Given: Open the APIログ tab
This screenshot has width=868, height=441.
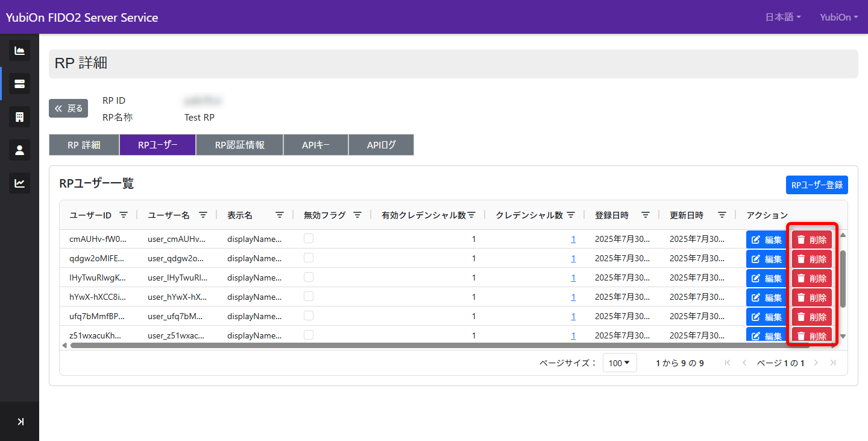Looking at the screenshot, I should point(382,145).
